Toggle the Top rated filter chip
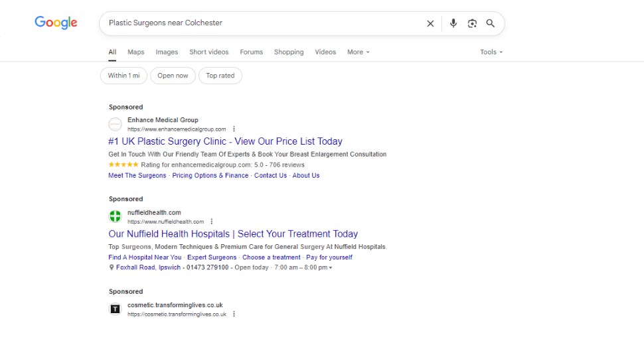644x343 pixels. click(x=220, y=76)
